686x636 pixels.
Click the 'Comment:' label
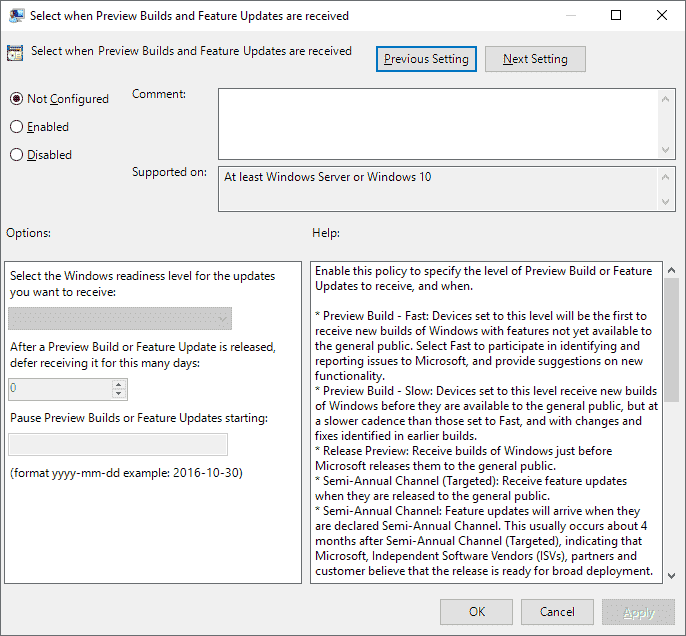pyautogui.click(x=159, y=94)
